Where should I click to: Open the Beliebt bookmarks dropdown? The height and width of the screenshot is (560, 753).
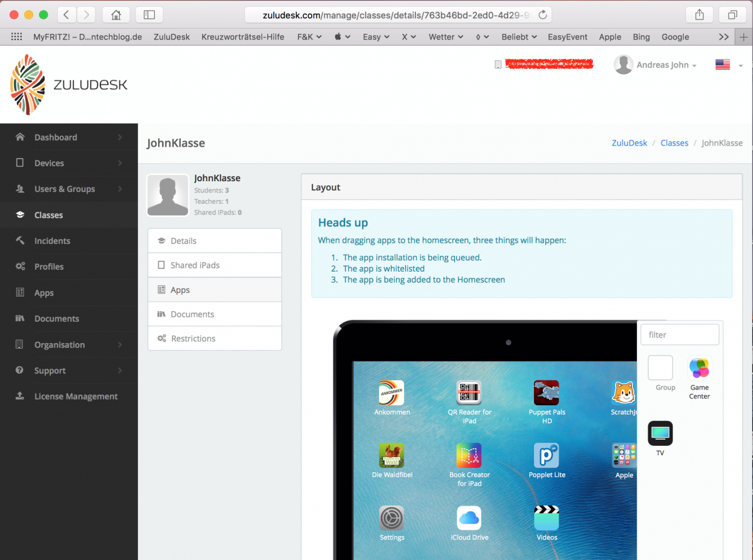[x=520, y=37]
